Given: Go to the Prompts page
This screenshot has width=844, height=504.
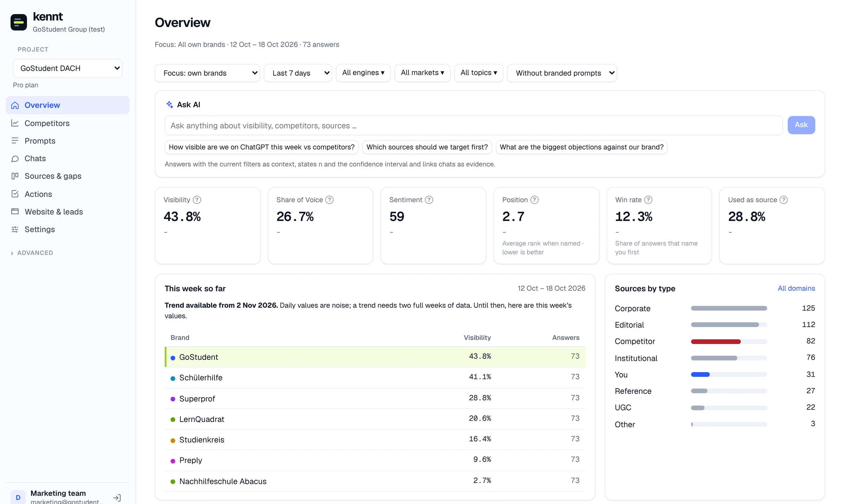Looking at the screenshot, I should 68,141.
